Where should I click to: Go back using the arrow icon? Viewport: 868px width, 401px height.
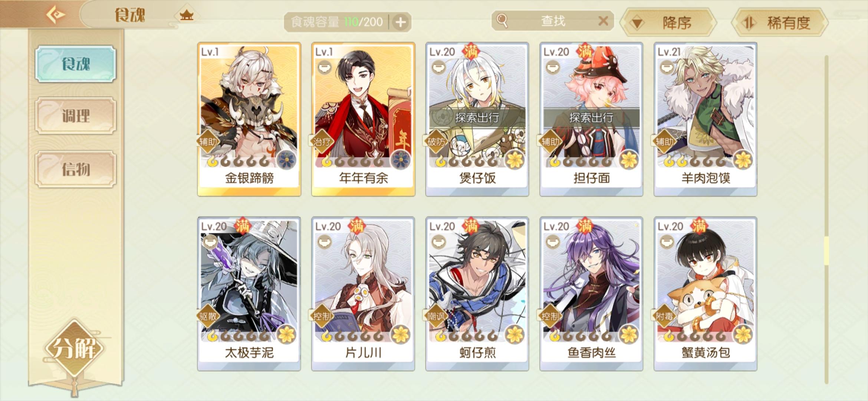(56, 15)
